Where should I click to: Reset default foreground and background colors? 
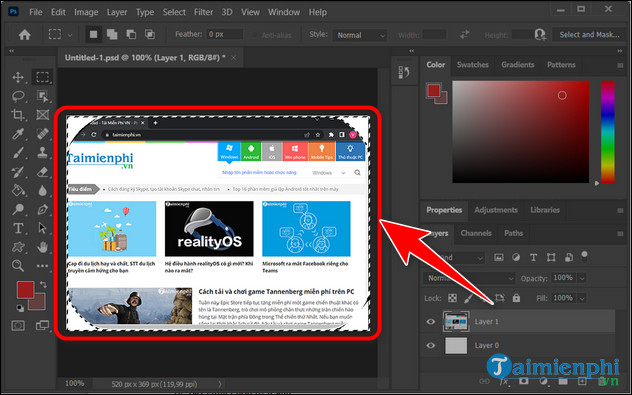[20, 308]
